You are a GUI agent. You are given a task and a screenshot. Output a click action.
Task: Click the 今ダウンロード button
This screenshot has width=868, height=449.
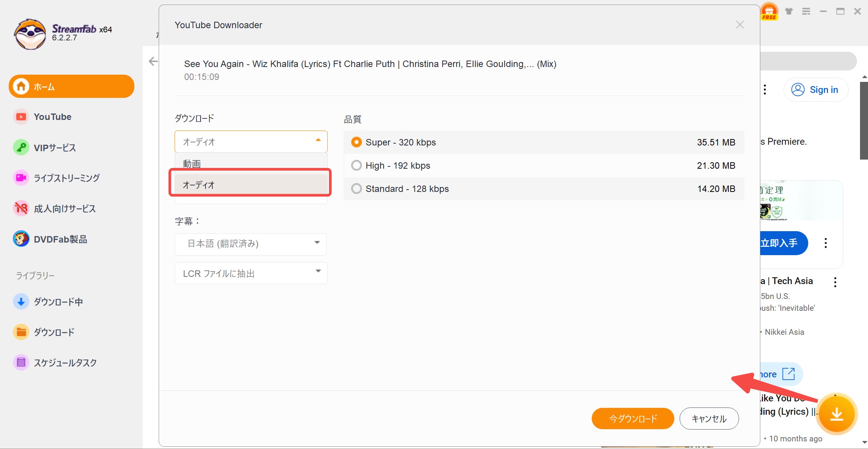633,419
